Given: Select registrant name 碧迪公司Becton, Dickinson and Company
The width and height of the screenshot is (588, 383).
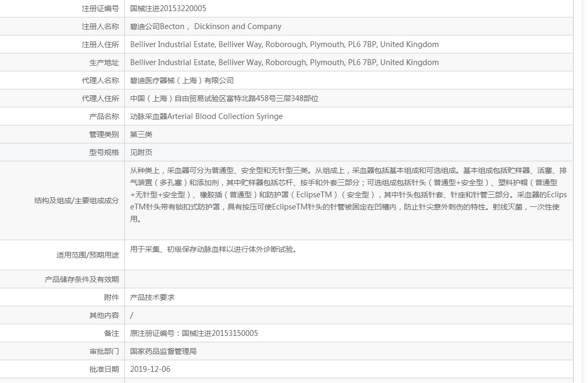Looking at the screenshot, I should (206, 26).
